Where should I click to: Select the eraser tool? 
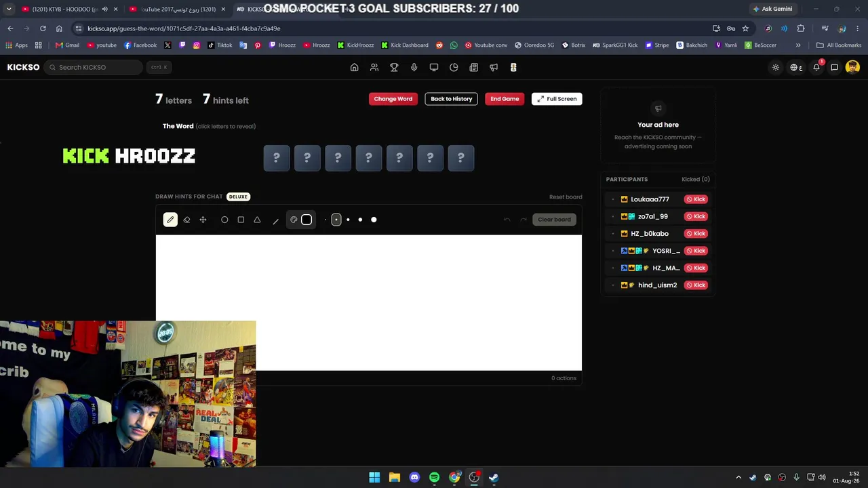point(186,220)
